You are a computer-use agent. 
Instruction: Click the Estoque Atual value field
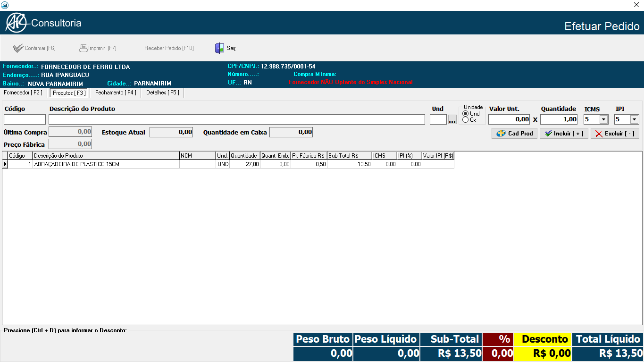click(171, 132)
